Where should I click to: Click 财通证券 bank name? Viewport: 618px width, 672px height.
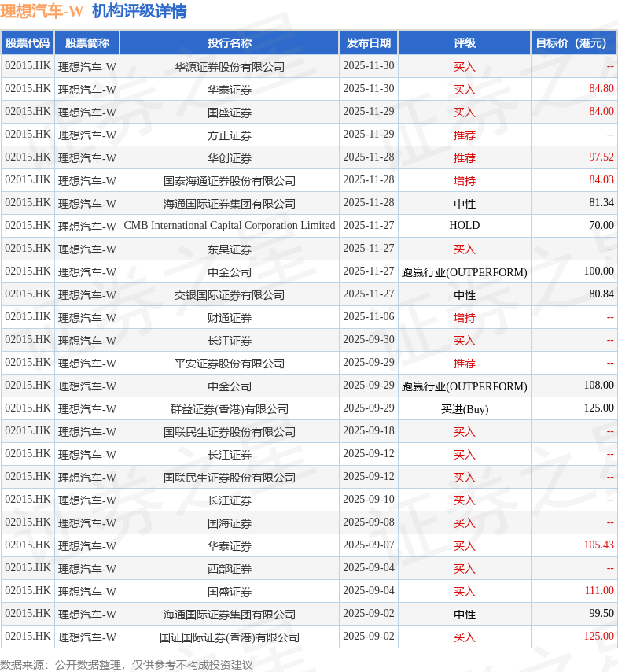click(x=229, y=318)
